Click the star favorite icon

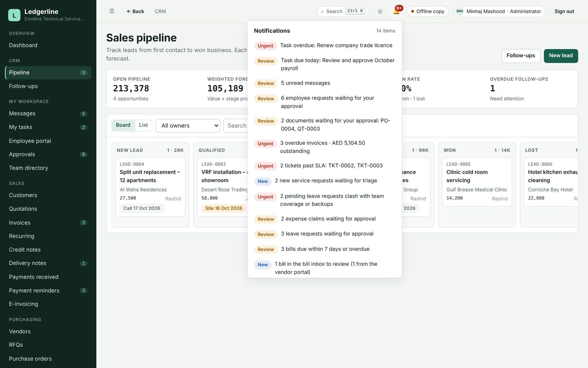click(x=380, y=11)
